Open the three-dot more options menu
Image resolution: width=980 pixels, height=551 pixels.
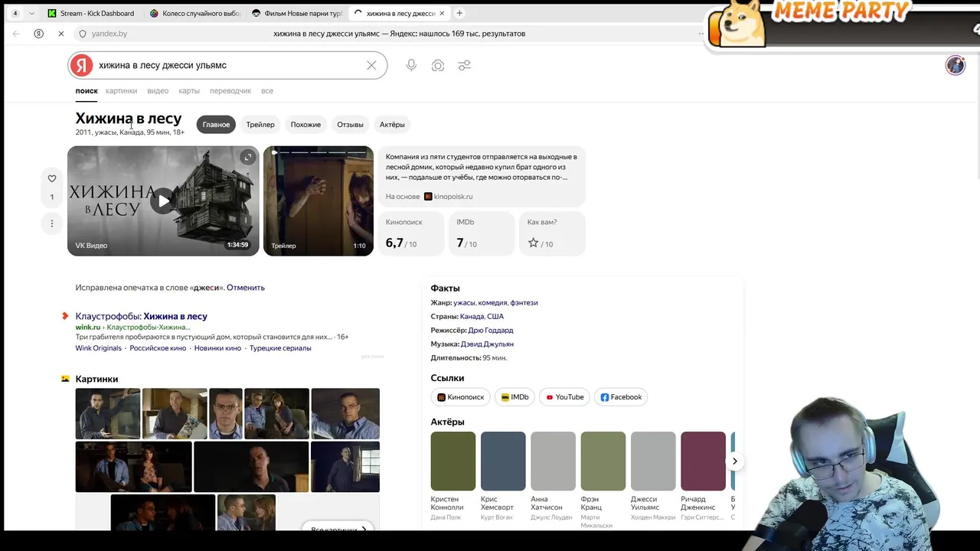pos(52,223)
